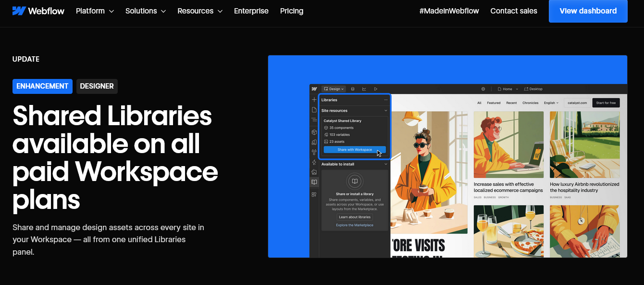The width and height of the screenshot is (644, 285).
Task: Open the Design mode dropdown in the preview
Action: (333, 89)
